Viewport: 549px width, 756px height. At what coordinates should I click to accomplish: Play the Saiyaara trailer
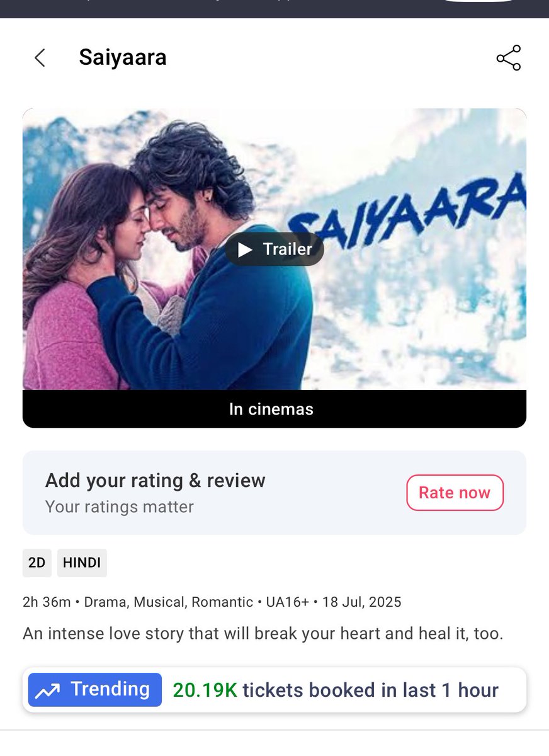tap(274, 249)
